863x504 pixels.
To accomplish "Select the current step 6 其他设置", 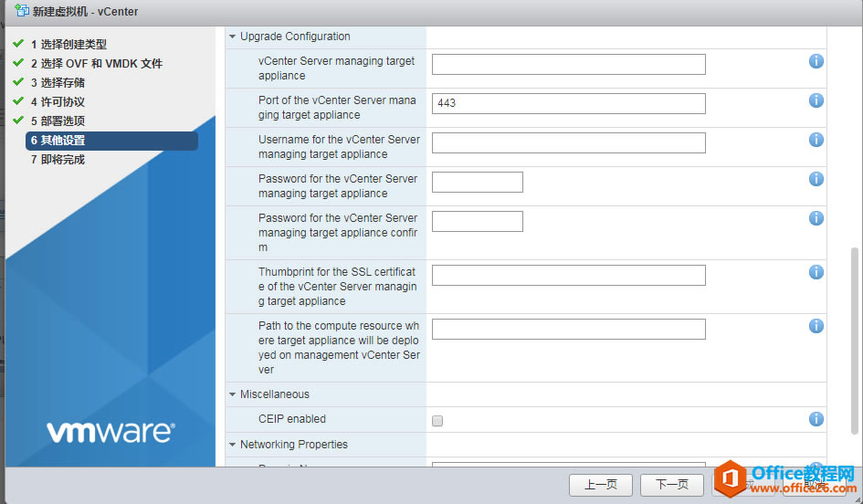I will (111, 141).
